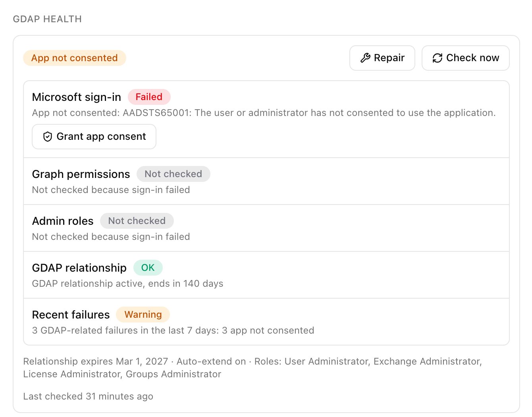Click the Check now button label

click(472, 58)
